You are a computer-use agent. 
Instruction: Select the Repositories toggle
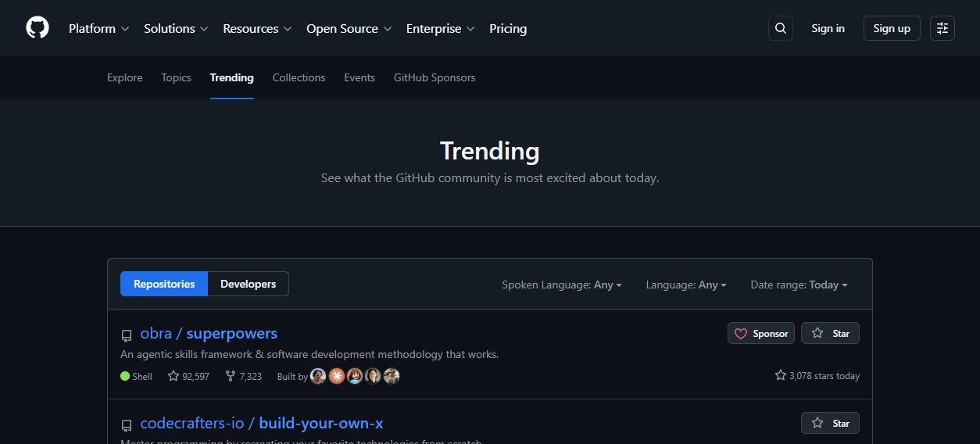(x=164, y=284)
